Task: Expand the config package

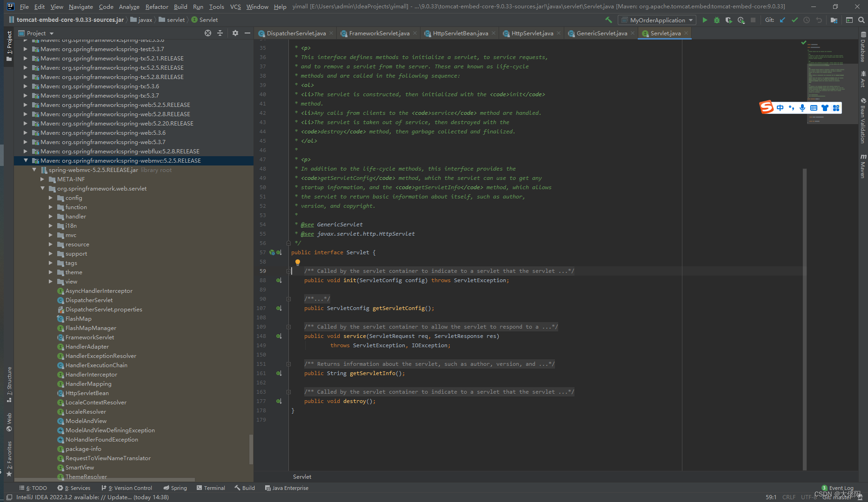Action: [x=51, y=198]
